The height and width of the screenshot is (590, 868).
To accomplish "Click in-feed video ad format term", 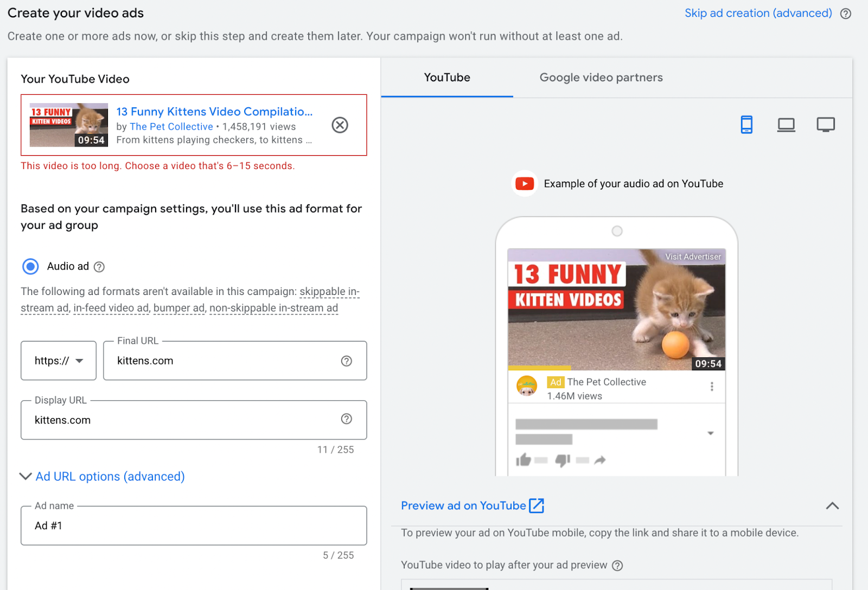I will pos(111,308).
